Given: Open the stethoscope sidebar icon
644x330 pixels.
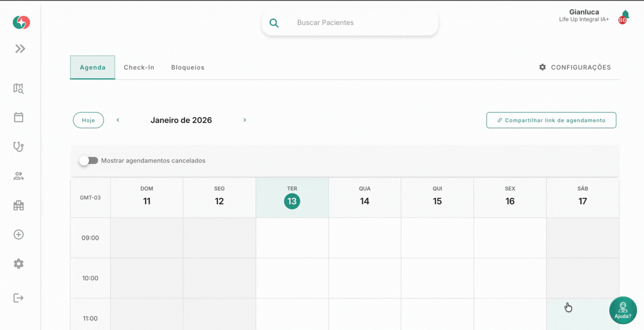Looking at the screenshot, I should point(18,147).
